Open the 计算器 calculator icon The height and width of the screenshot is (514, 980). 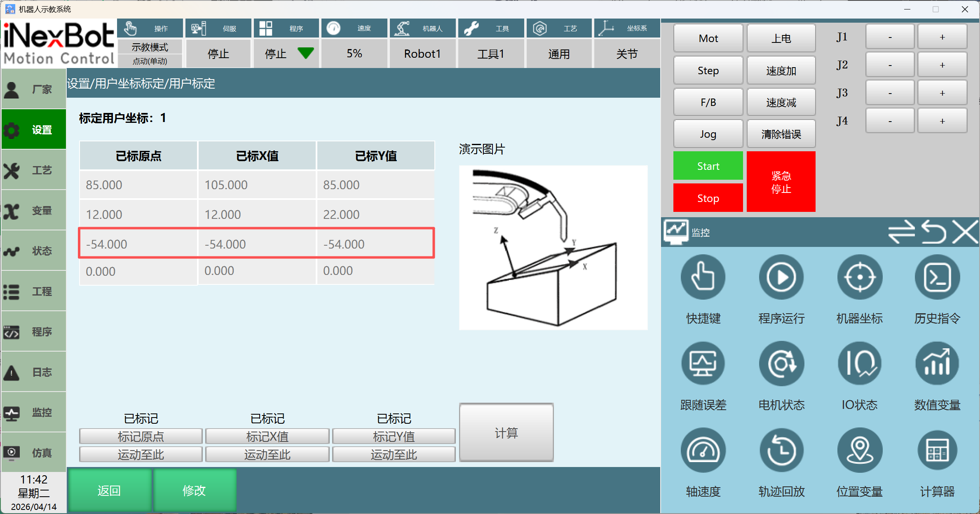tap(937, 451)
